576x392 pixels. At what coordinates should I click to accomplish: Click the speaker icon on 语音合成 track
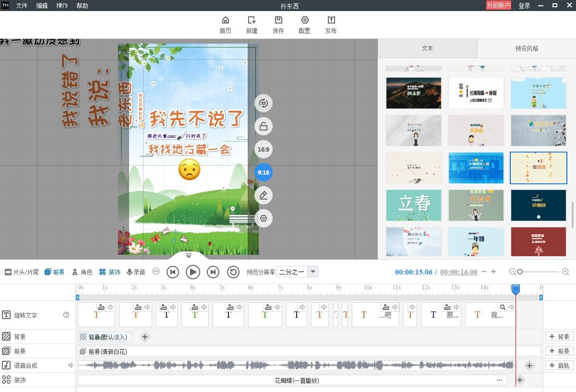[x=71, y=366]
